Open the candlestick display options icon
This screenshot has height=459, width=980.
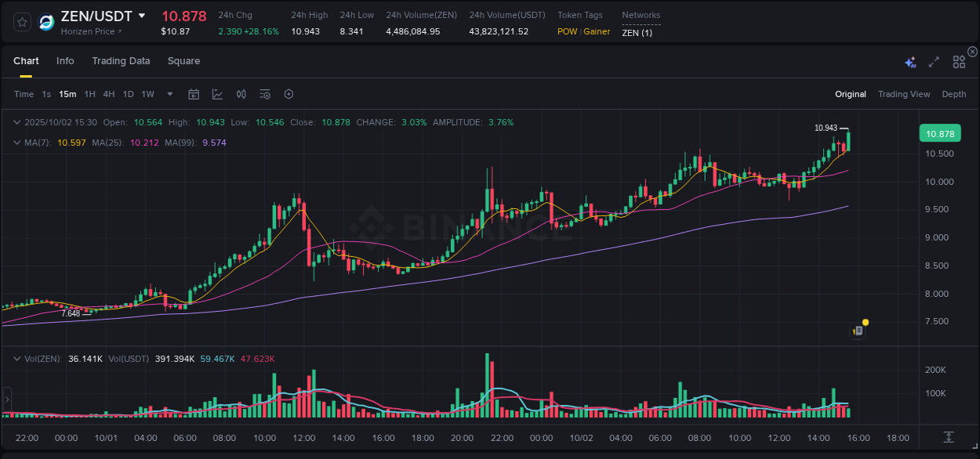(x=241, y=94)
